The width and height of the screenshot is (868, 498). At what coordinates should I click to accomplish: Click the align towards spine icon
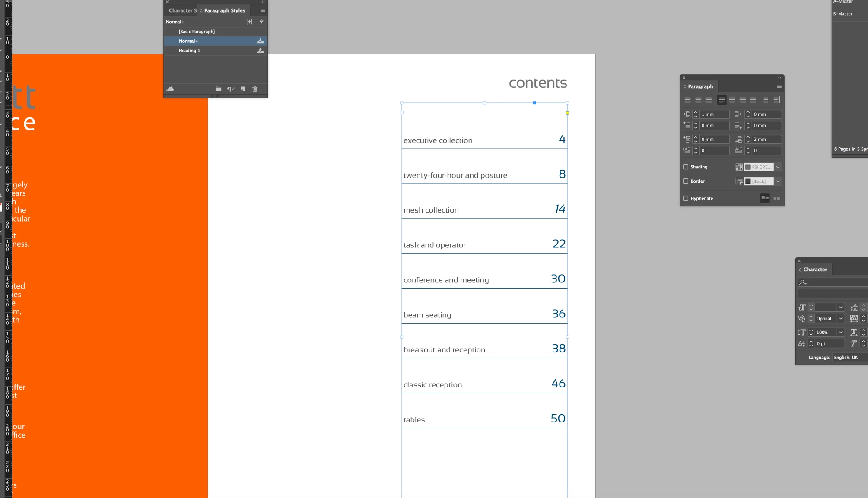766,100
